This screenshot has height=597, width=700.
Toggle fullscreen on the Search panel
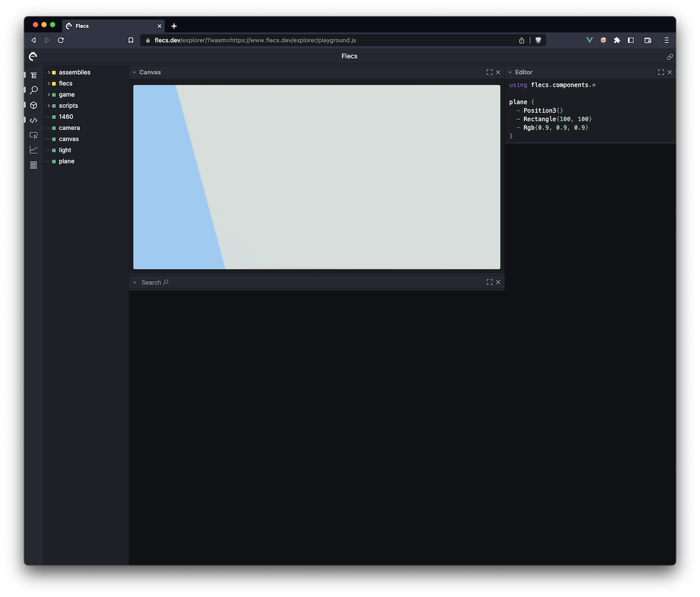click(x=489, y=282)
